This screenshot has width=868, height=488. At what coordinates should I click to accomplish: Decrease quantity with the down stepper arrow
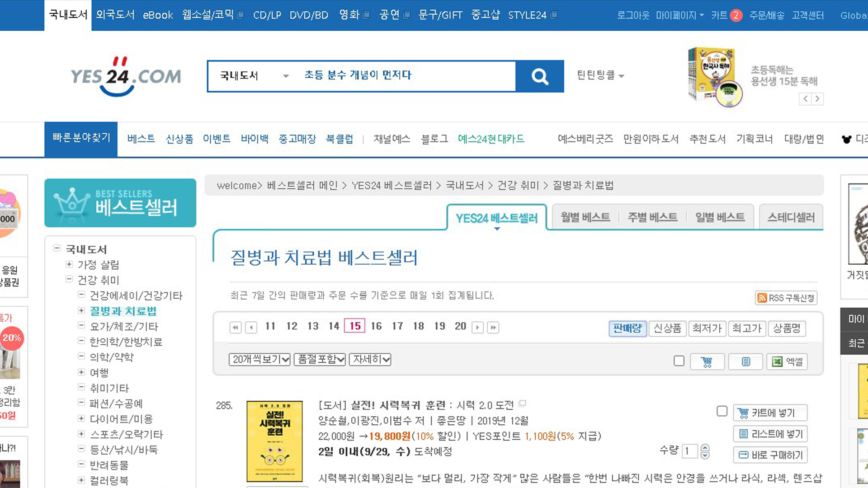point(705,455)
